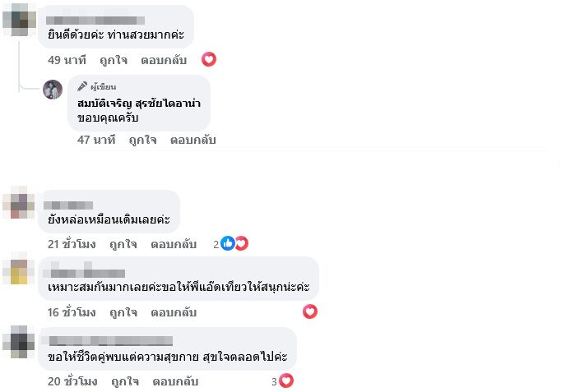
Task: Click heart reaction on 16 ชั่วโมง comment
Action: pos(310,311)
